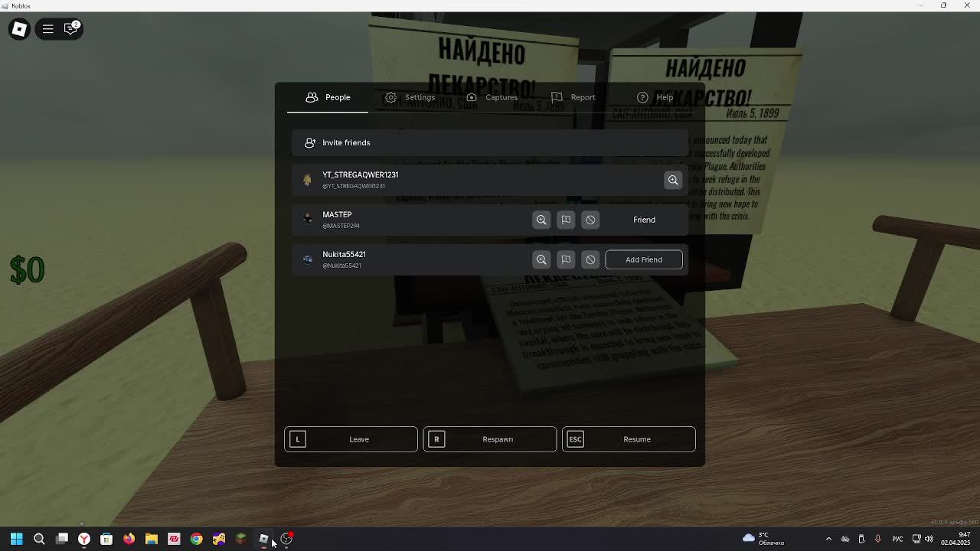Open Windows Start menu
Image resolution: width=980 pixels, height=551 pixels.
[x=16, y=539]
